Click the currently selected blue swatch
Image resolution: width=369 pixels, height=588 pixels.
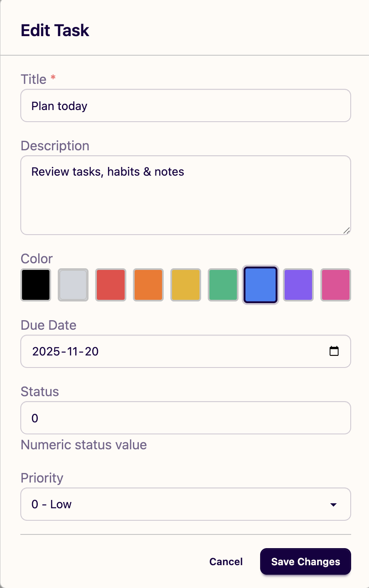click(260, 285)
